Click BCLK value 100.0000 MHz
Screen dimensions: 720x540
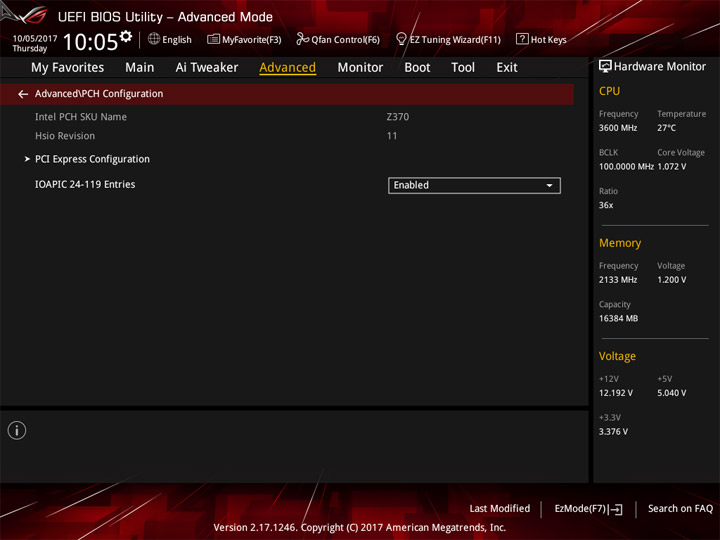pyautogui.click(x=626, y=166)
